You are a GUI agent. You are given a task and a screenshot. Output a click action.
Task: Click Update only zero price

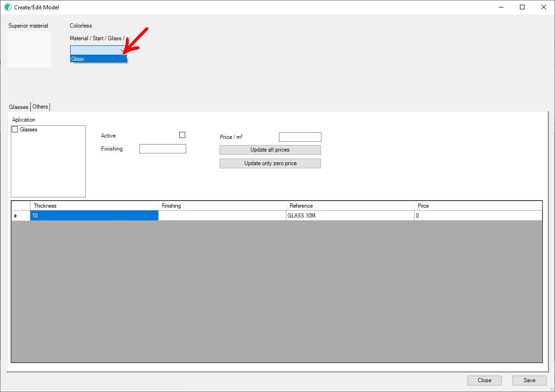pos(270,163)
